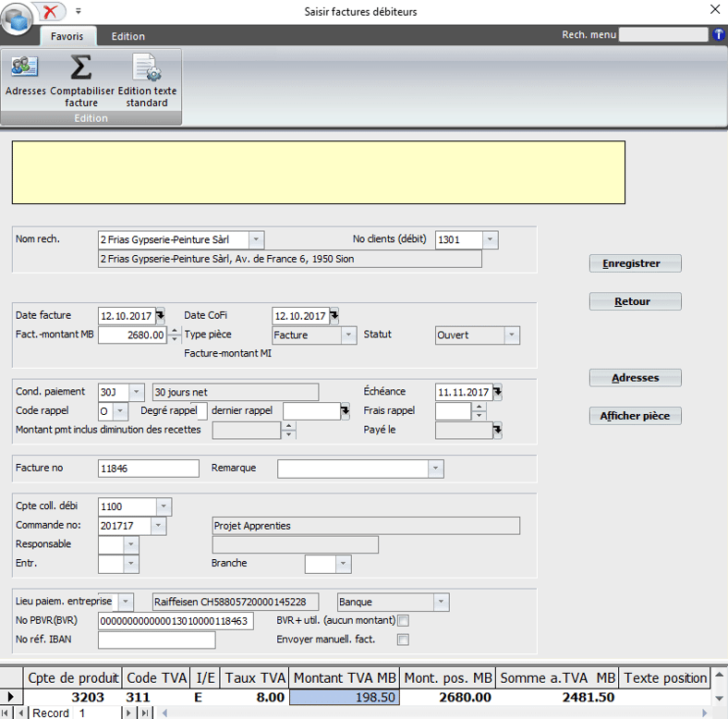This screenshot has height=719, width=728.
Task: Go to next record navigation arrow
Action: pos(129,713)
